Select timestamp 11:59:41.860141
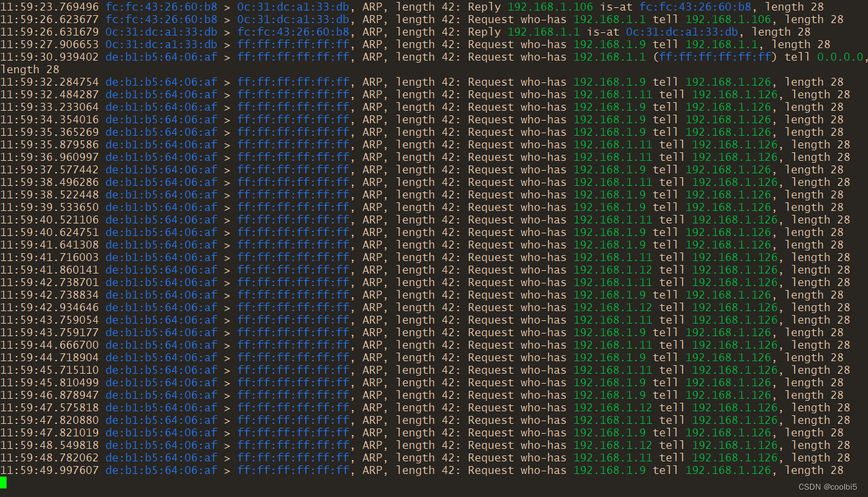The image size is (868, 497). coord(49,270)
